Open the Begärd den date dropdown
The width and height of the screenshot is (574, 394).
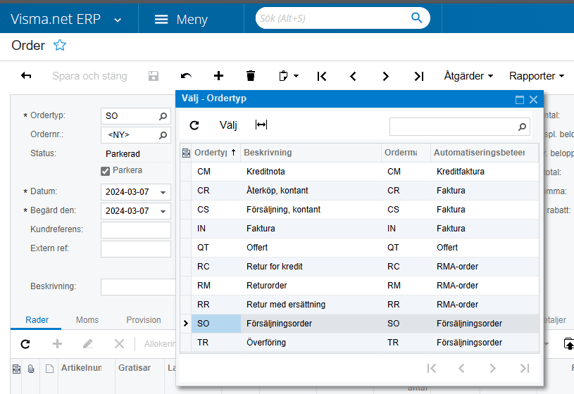pyautogui.click(x=163, y=211)
